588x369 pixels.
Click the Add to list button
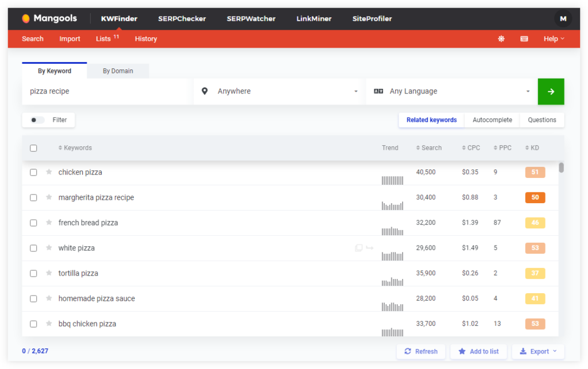[x=478, y=351]
